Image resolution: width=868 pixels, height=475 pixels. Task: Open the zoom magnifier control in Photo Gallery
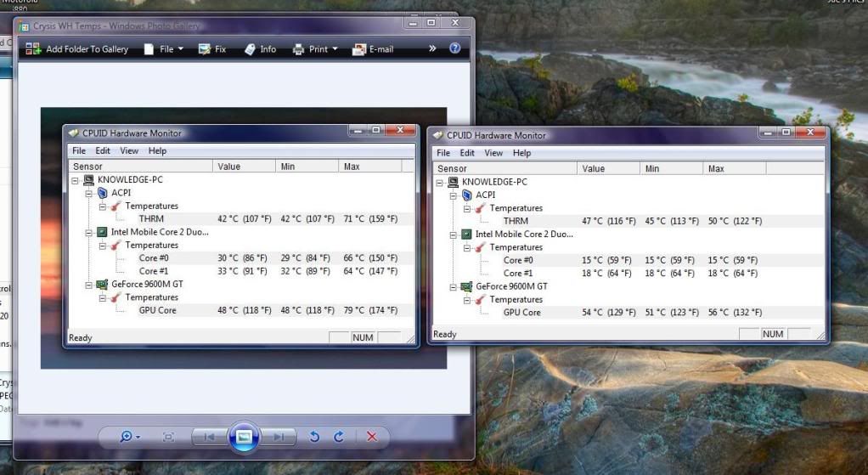coord(130,437)
